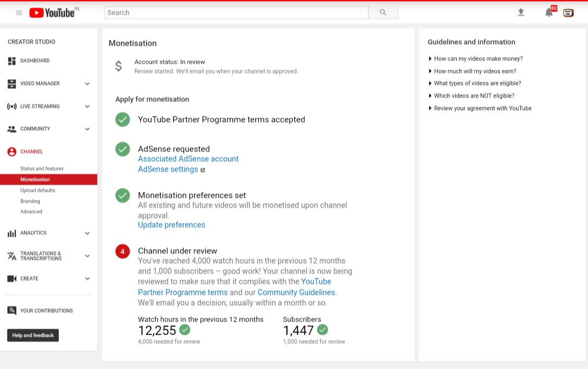Click the Live Streaming broadcast icon
This screenshot has width=588, height=369.
[x=11, y=107]
